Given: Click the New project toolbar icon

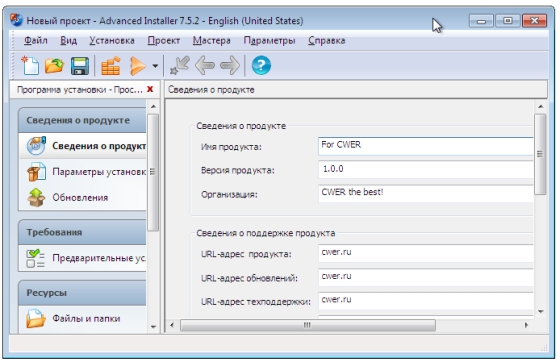Looking at the screenshot, I should 30,66.
